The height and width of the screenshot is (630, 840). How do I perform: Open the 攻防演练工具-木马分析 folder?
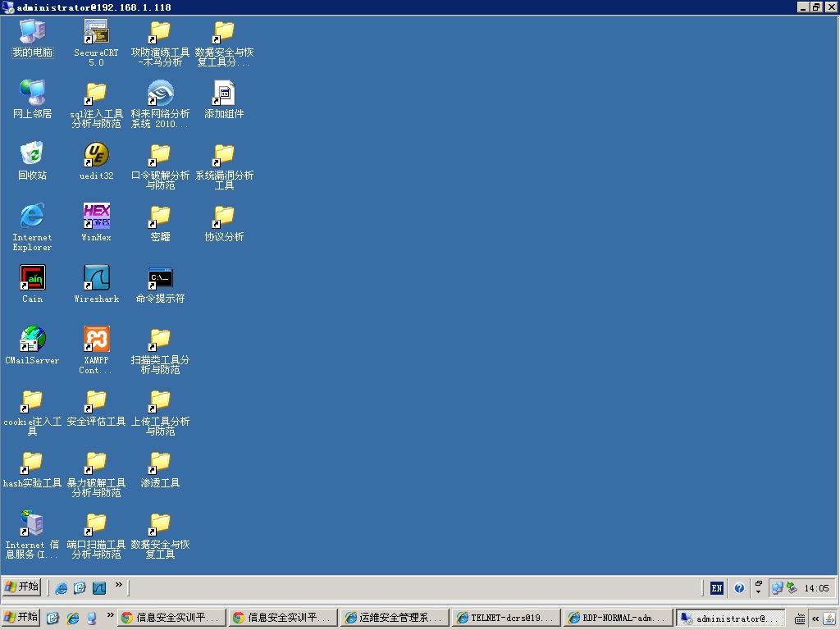(160, 43)
